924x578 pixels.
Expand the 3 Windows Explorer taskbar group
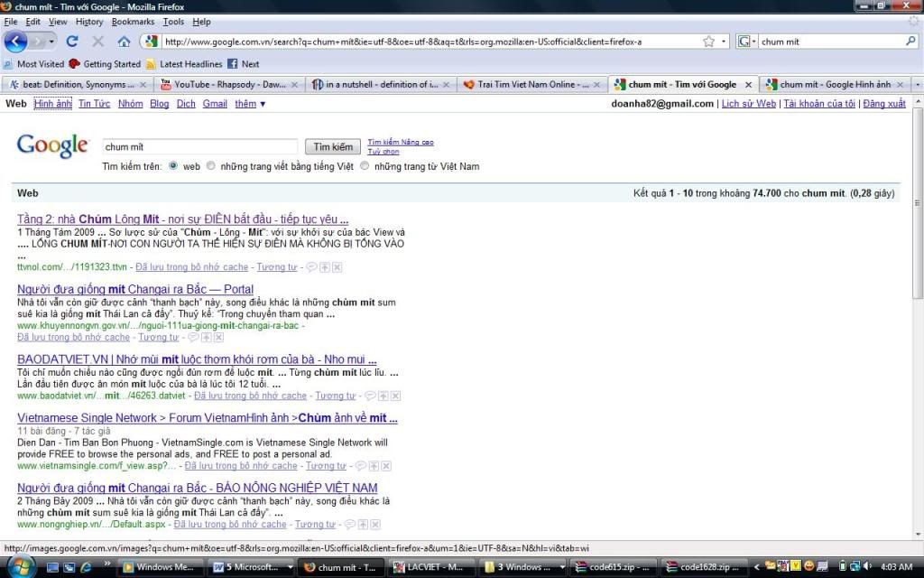(562, 567)
